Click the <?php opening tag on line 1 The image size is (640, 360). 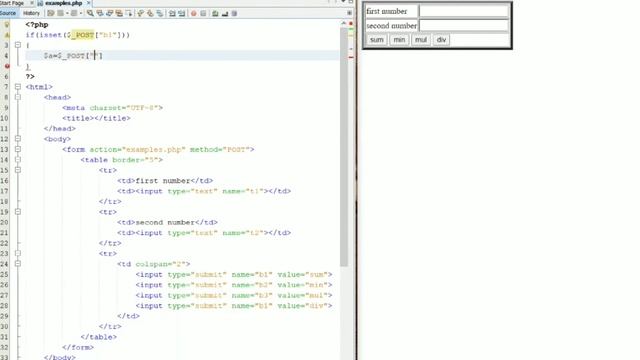pyautogui.click(x=37, y=24)
